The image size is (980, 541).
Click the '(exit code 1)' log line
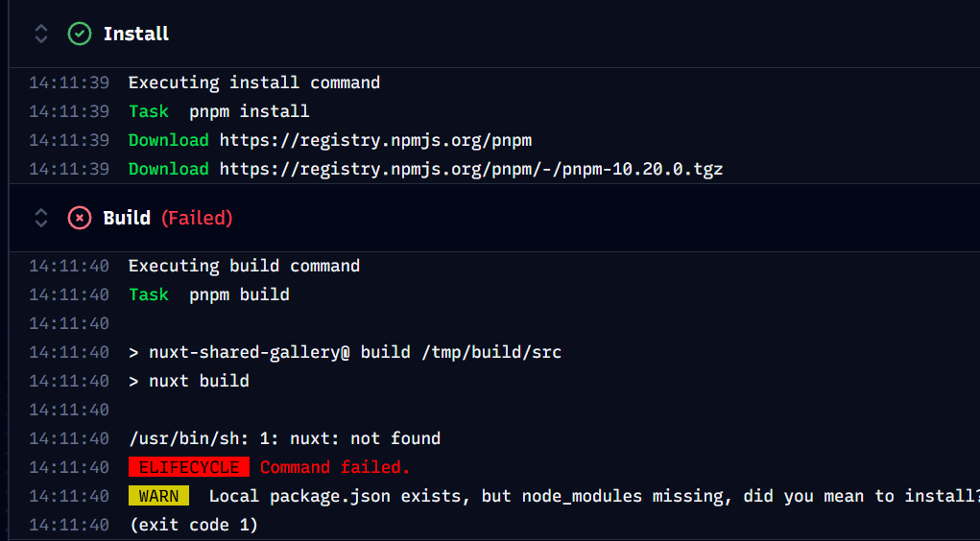193,525
